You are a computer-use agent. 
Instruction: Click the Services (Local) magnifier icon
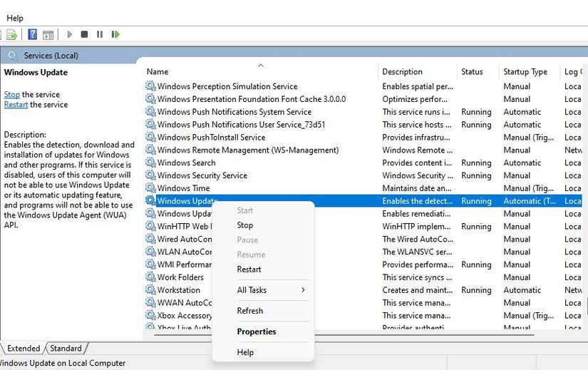pyautogui.click(x=12, y=56)
